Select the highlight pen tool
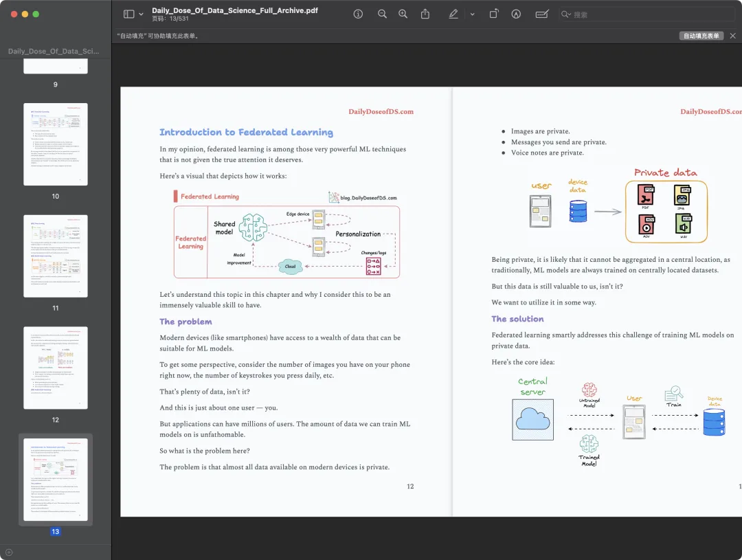 point(453,14)
